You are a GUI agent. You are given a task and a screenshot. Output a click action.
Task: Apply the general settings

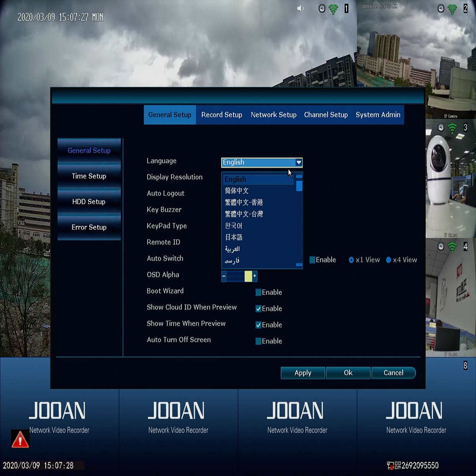pyautogui.click(x=302, y=373)
